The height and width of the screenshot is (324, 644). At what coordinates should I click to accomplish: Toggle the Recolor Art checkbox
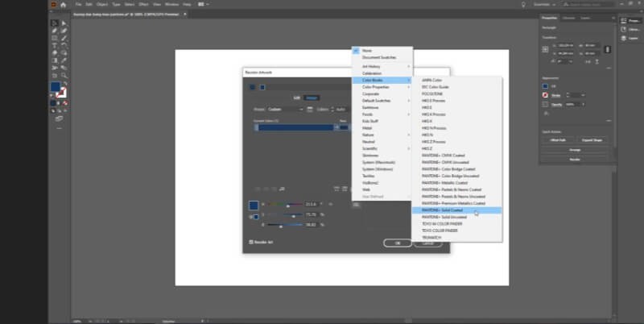[251, 242]
